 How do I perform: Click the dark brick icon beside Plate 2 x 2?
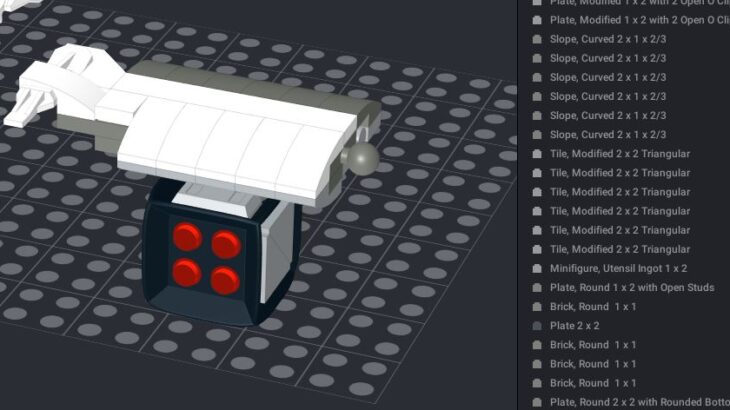pyautogui.click(x=537, y=326)
